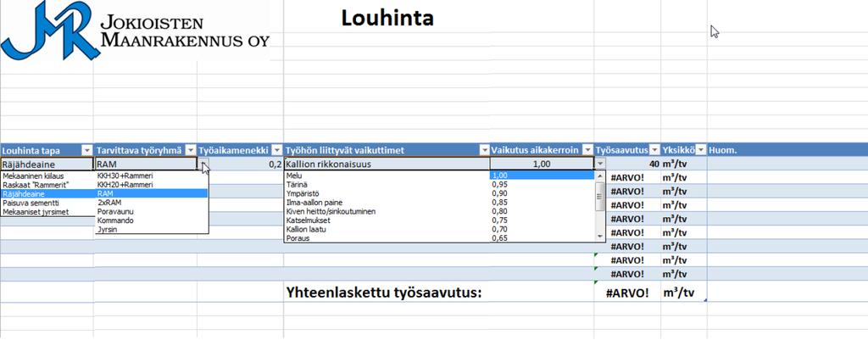Click the validation arrow beside the RAM cell
868x357 pixels.
point(203,164)
